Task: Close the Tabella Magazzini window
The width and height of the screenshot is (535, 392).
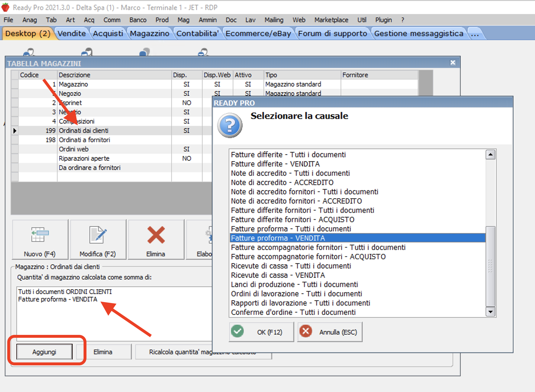Action: click(x=453, y=63)
